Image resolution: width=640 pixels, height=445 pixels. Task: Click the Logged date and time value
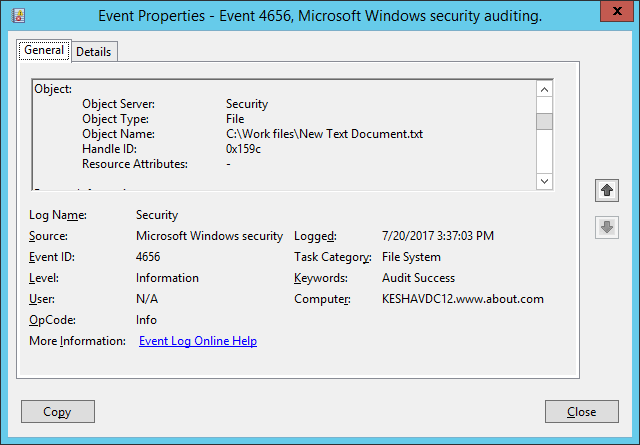(x=438, y=236)
